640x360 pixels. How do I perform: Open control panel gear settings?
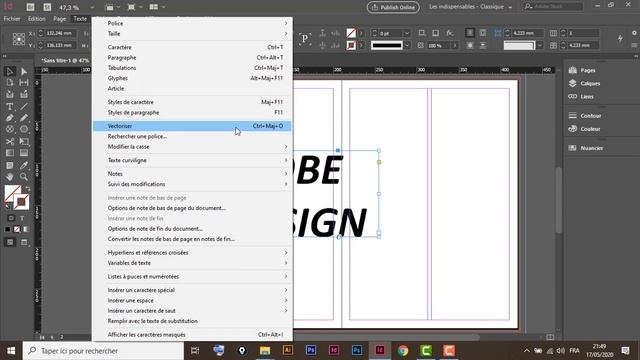634,33
